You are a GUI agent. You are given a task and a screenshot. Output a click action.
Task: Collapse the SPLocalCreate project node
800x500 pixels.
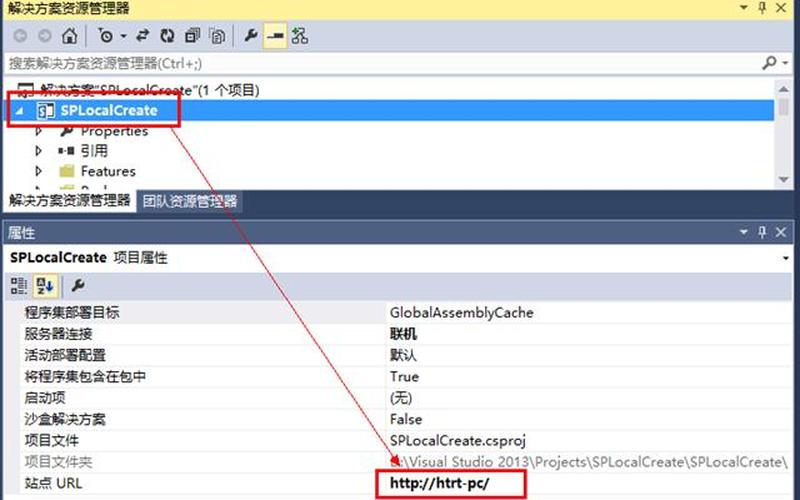[x=19, y=110]
